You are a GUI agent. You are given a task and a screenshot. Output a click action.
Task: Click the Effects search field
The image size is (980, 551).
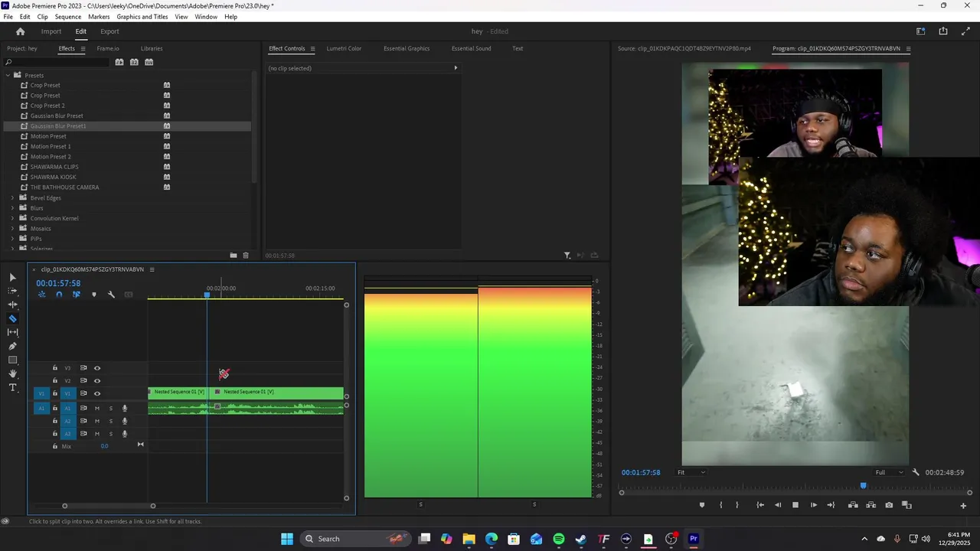[57, 62]
